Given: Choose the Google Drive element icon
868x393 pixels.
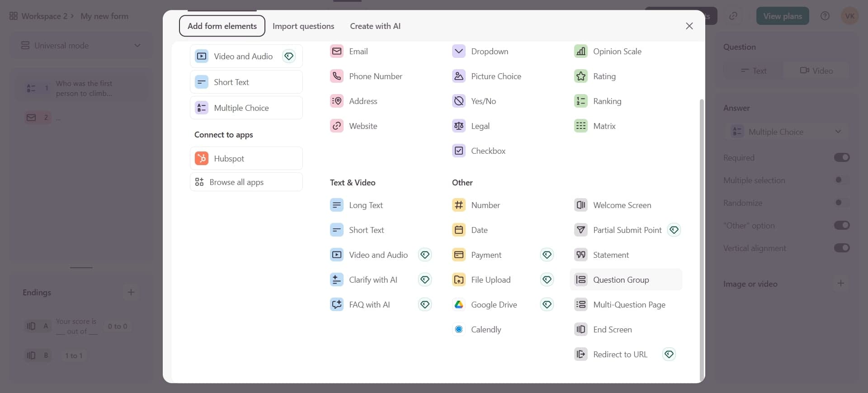Looking at the screenshot, I should (x=458, y=305).
